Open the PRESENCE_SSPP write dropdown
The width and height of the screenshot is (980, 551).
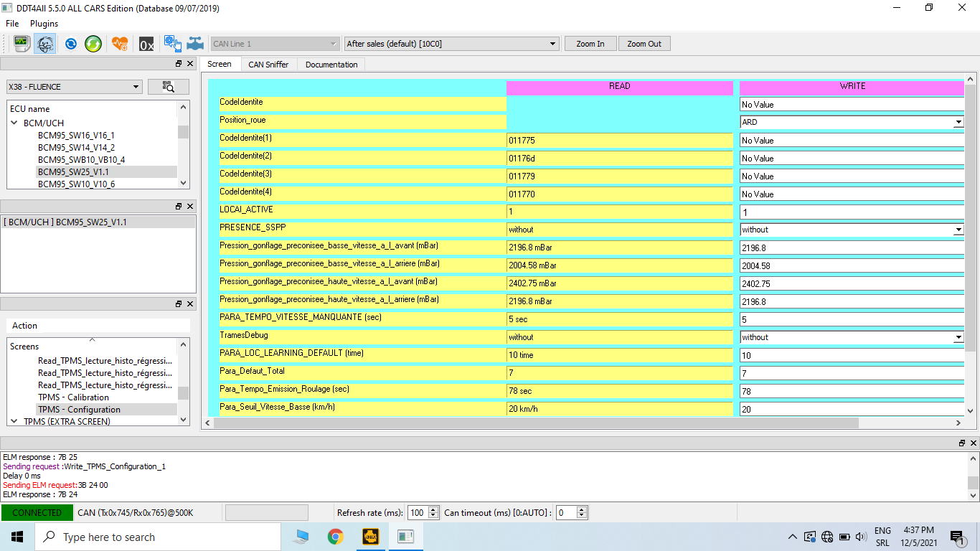pos(958,230)
